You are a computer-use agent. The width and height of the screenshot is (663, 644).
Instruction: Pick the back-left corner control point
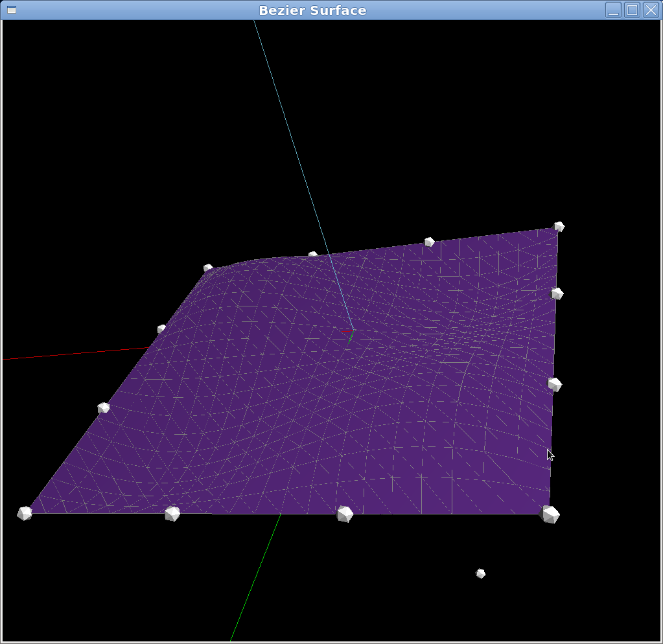[x=207, y=268]
